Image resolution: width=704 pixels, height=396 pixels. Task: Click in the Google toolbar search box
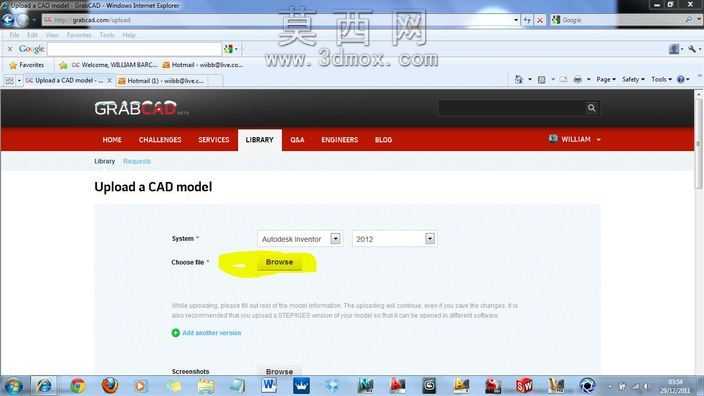(x=134, y=49)
